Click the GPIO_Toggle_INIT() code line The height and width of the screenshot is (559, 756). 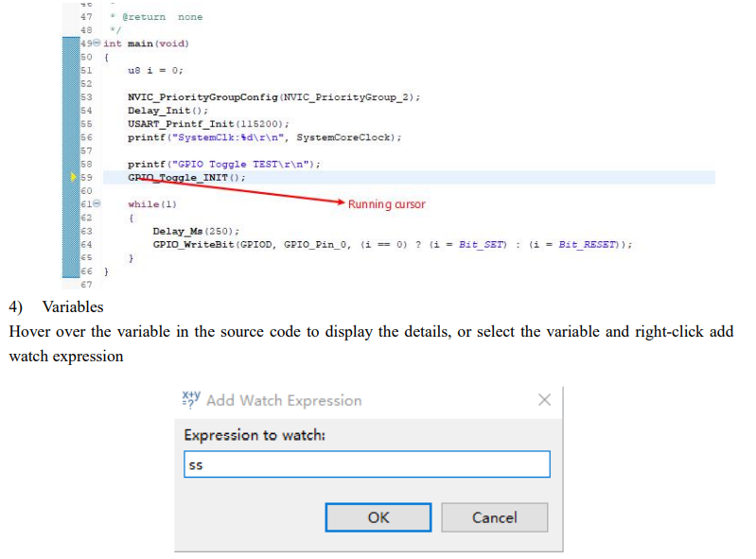[x=186, y=177]
